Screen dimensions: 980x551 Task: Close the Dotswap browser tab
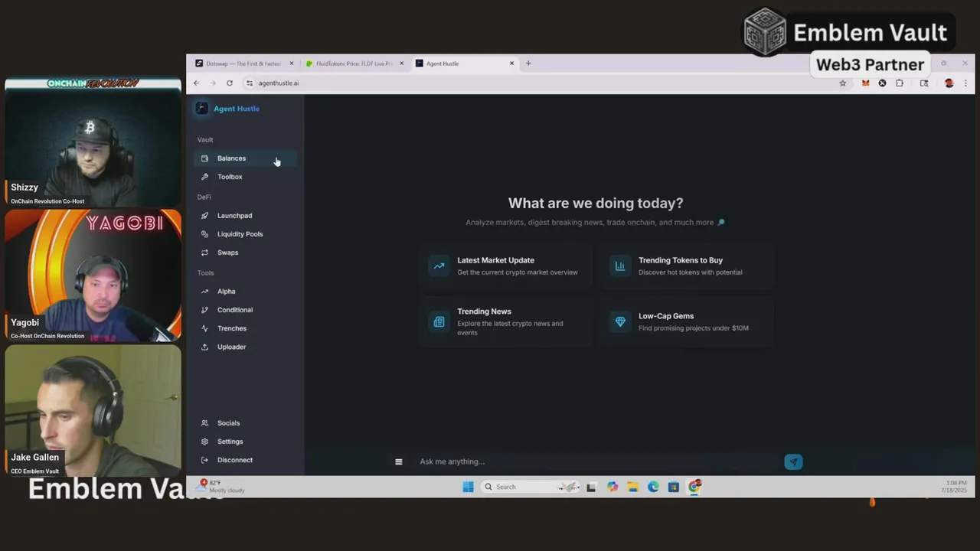pyautogui.click(x=291, y=64)
